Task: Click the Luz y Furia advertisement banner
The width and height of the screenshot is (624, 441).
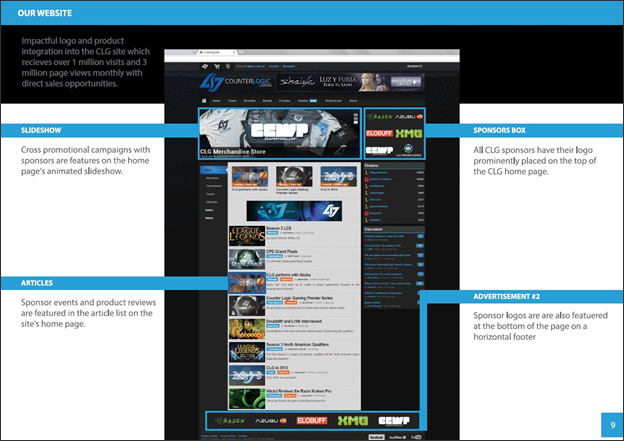Action: coord(349,82)
